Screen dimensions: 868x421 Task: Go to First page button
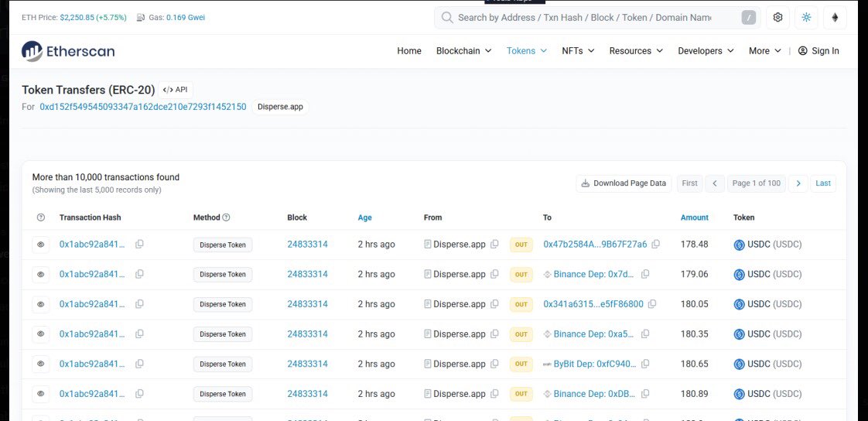click(x=690, y=183)
